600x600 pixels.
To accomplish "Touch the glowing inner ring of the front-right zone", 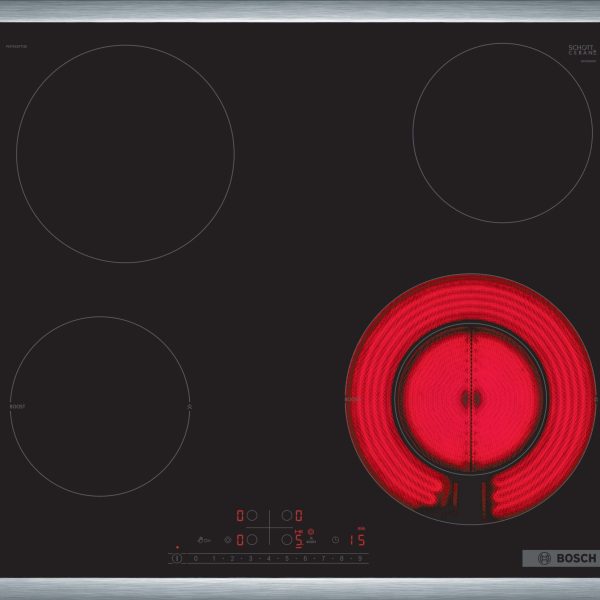I will (471, 399).
